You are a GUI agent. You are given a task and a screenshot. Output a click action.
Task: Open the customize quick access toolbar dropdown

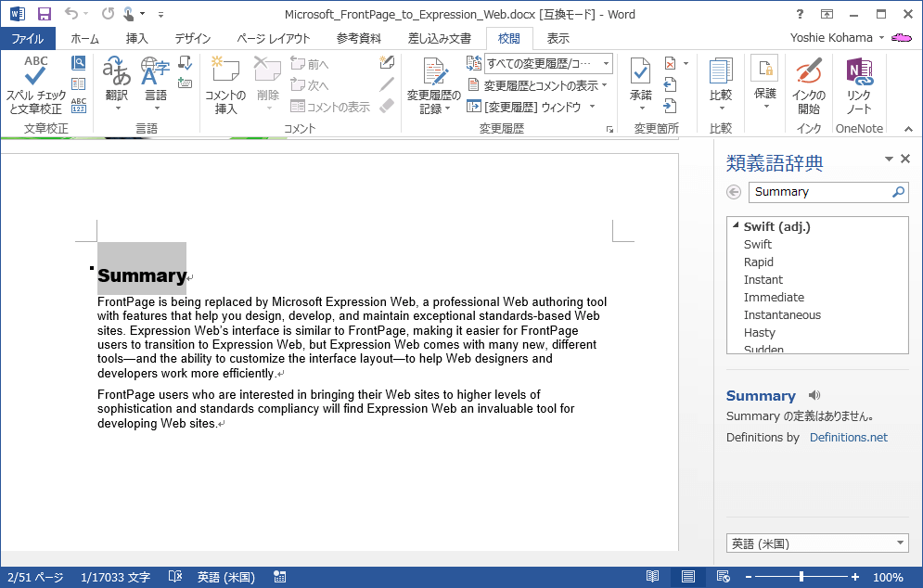point(160,14)
